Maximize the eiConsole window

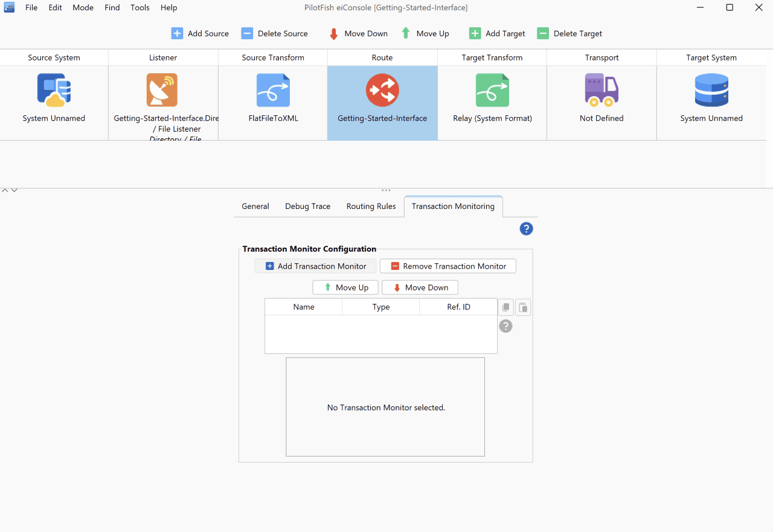click(730, 8)
